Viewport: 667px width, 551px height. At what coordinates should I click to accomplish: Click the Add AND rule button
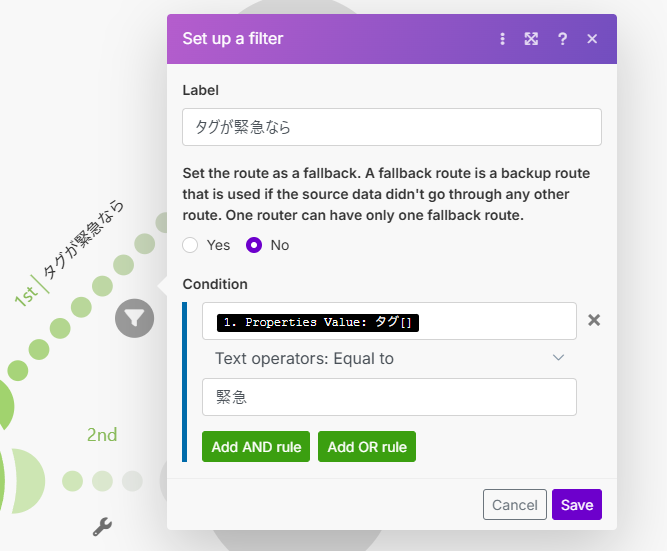click(256, 447)
